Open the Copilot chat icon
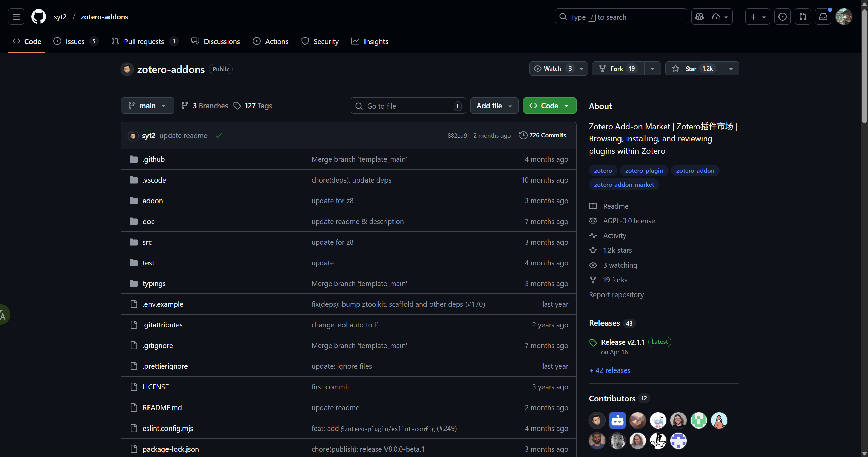Viewport: 868px width, 457px height. coord(699,17)
